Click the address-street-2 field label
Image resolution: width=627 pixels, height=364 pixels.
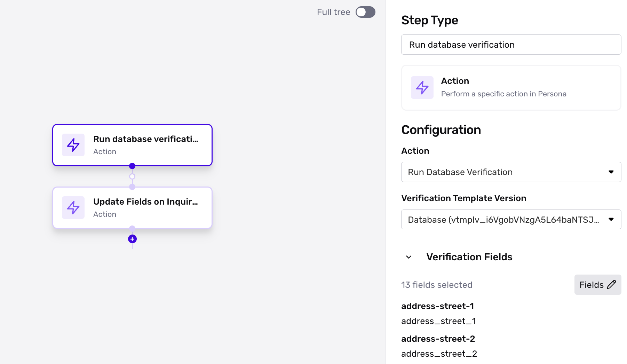tap(438, 339)
